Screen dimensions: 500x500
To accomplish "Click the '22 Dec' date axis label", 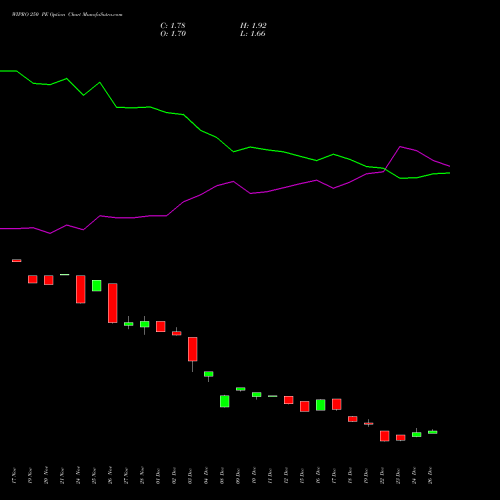I will (382, 476).
